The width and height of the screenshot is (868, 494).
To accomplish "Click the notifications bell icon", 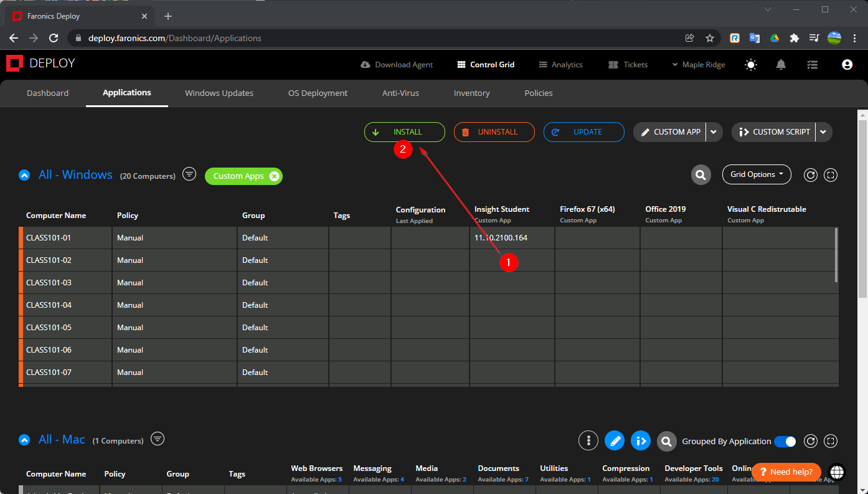I will (781, 65).
